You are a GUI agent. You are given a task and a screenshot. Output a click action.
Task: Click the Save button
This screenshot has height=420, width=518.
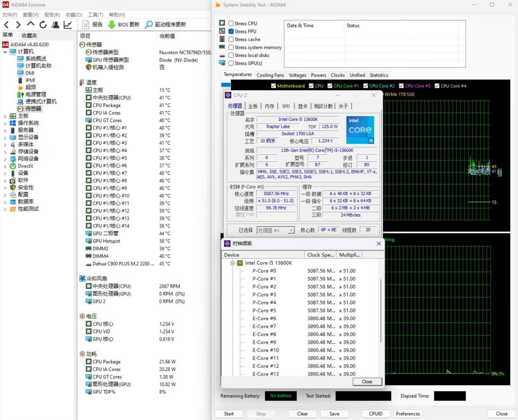(334, 414)
